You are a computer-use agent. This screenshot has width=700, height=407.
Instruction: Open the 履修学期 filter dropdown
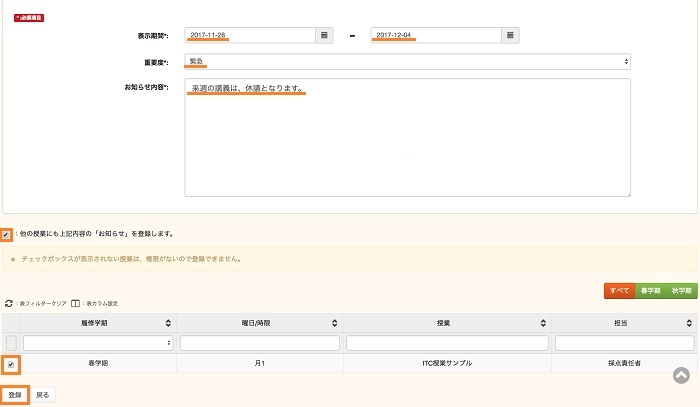98,343
